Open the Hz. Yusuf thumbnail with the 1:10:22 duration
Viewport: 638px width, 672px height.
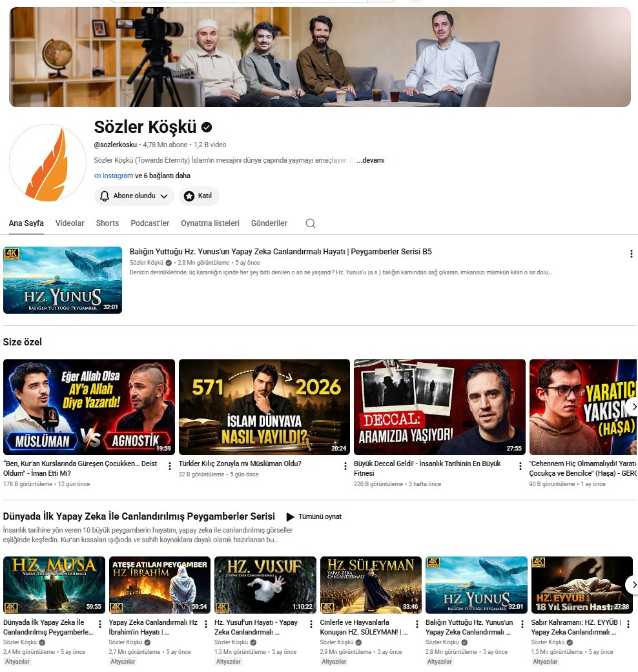265,585
